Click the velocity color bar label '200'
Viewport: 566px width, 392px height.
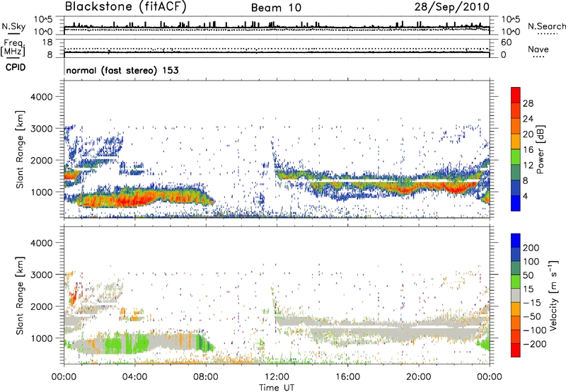(x=531, y=248)
